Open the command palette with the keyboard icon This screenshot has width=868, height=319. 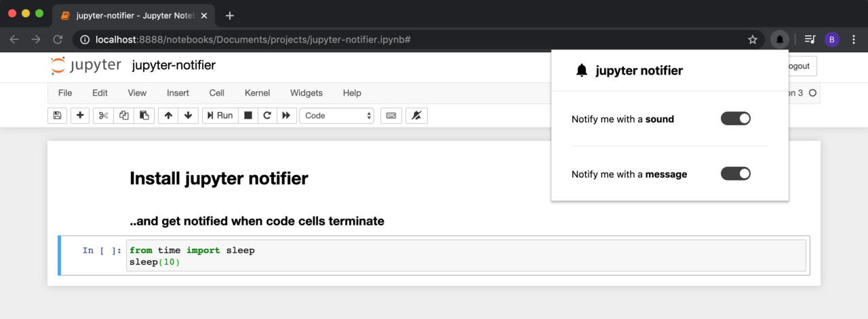click(391, 115)
